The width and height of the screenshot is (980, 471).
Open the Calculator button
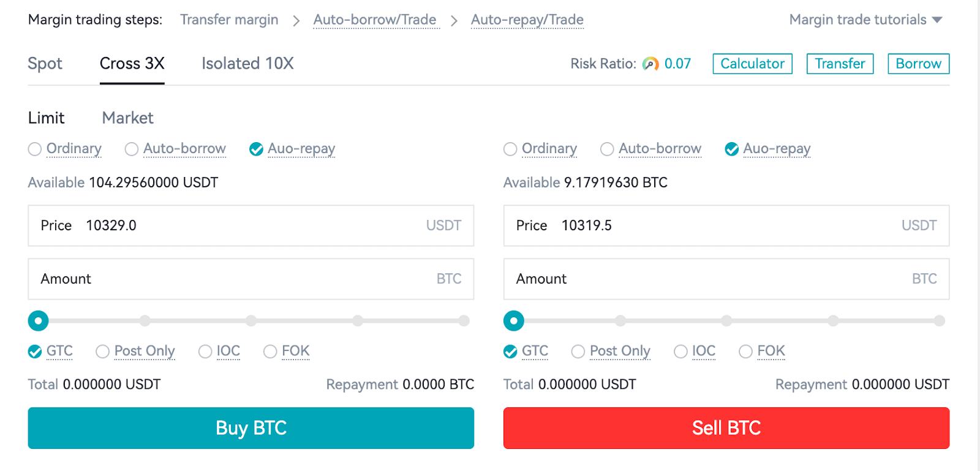[x=752, y=64]
